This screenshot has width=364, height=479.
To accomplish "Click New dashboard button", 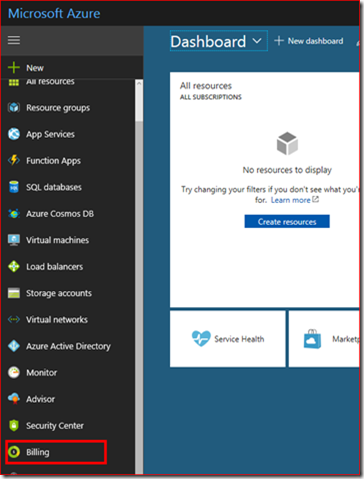I will coord(309,41).
